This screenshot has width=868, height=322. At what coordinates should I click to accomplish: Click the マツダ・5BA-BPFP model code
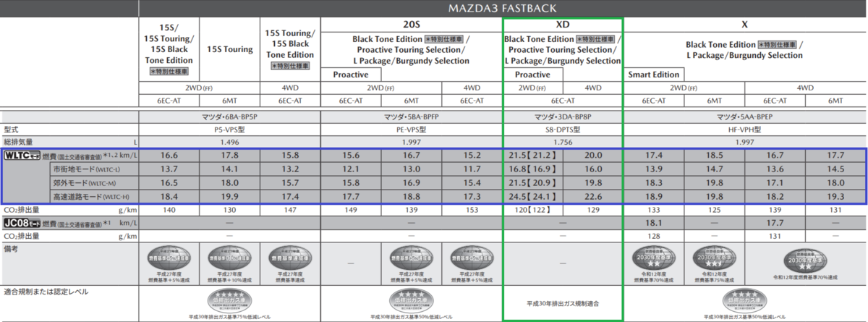[x=411, y=116]
